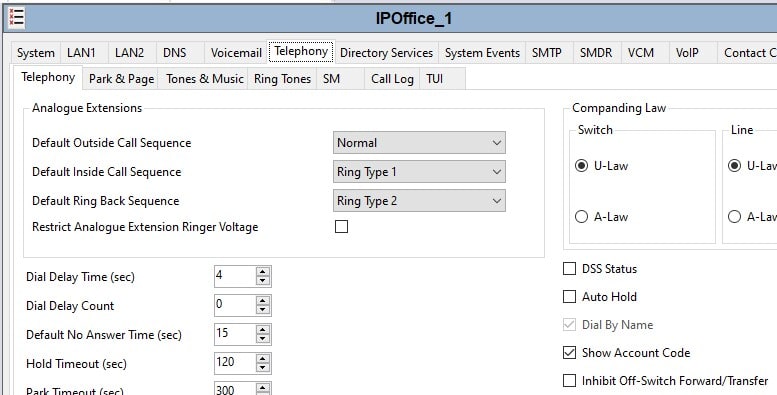
Task: Toggle Restrict Analogue Extension Ringer Voltage checkbox
Action: tap(341, 226)
